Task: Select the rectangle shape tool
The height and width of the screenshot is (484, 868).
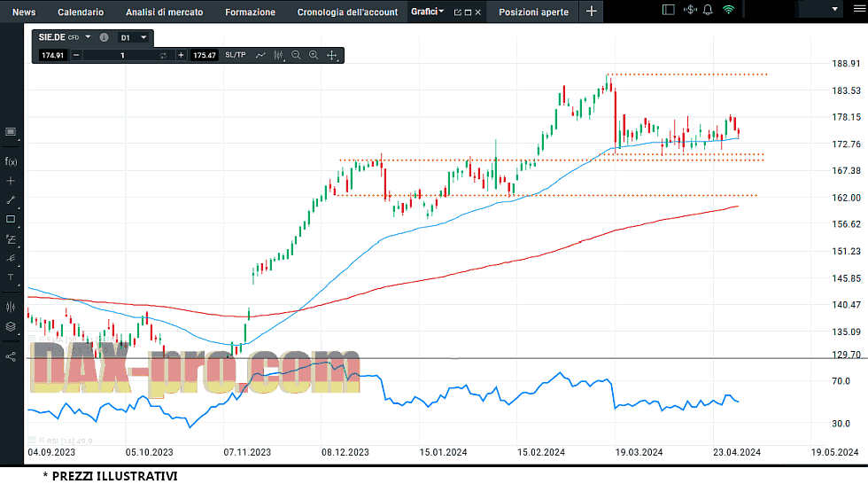Action: point(11,219)
